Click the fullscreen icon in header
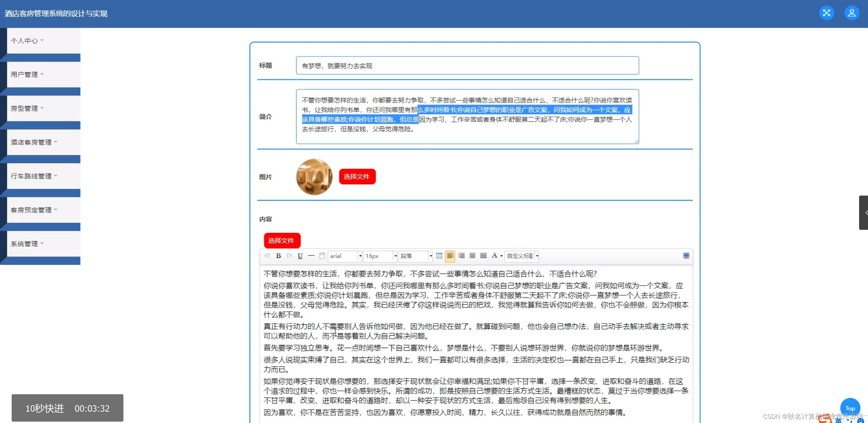This screenshot has width=868, height=423. point(827,13)
